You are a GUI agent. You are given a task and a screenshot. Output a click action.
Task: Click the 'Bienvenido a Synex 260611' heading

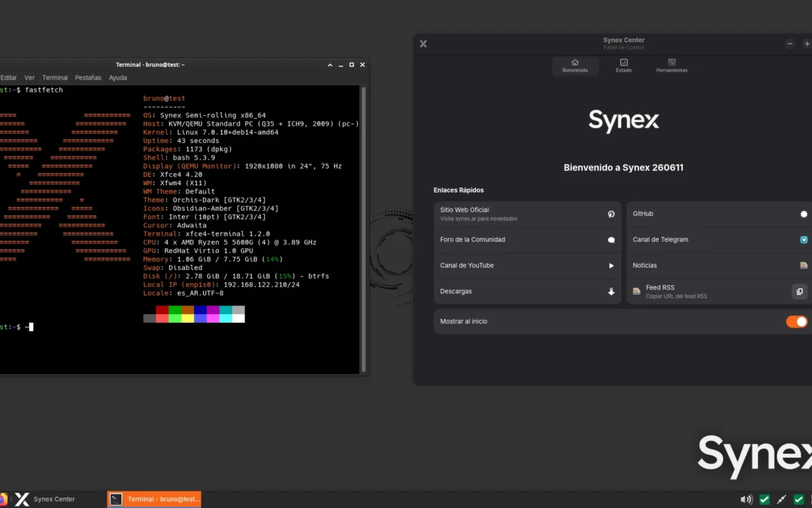623,168
